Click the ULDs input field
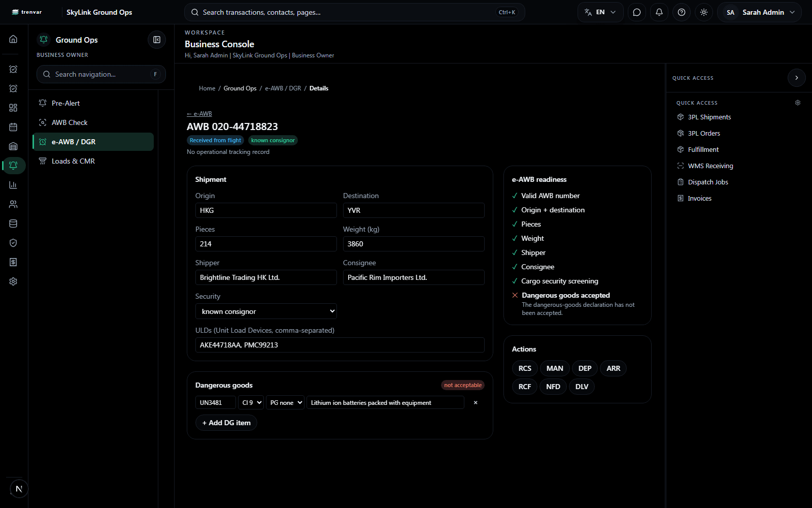 click(340, 345)
